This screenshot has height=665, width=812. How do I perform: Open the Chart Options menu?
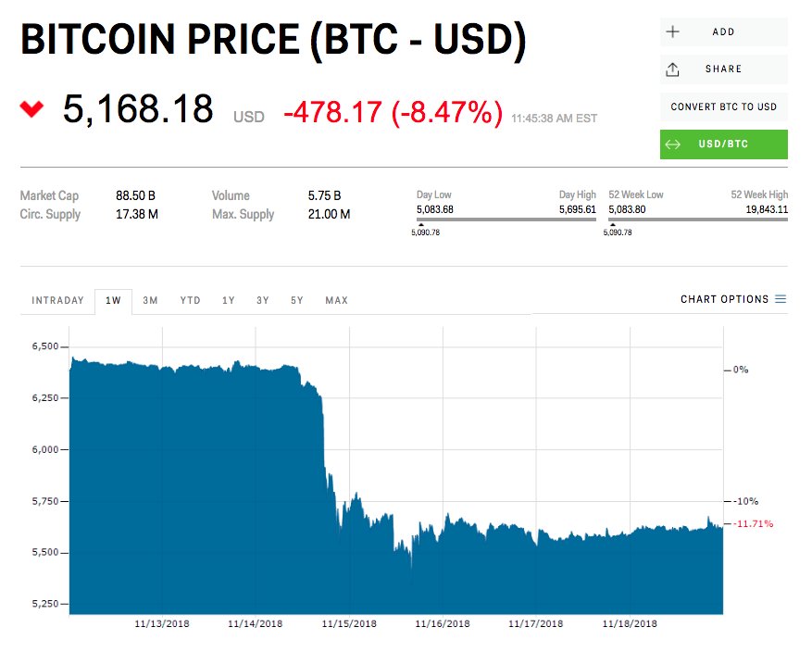[x=724, y=299]
